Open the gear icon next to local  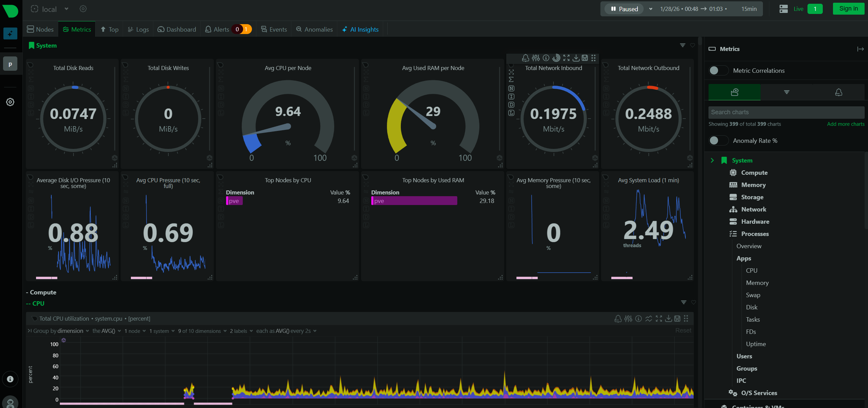coord(83,9)
